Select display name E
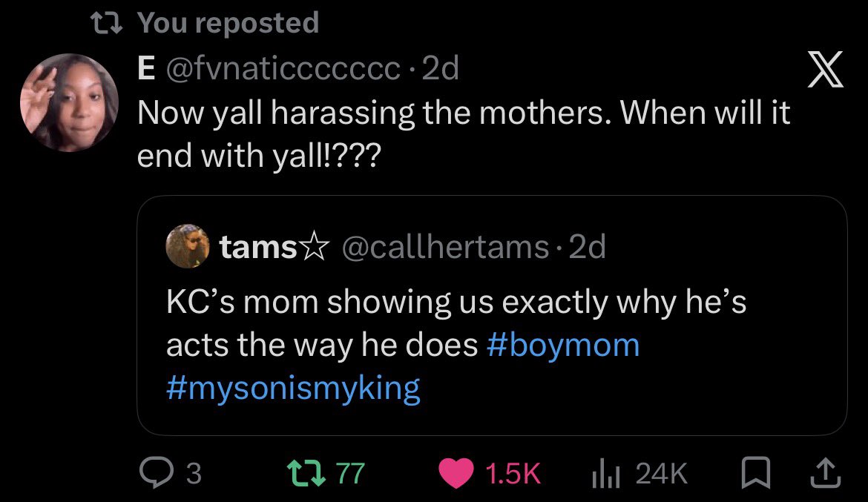 [146, 69]
